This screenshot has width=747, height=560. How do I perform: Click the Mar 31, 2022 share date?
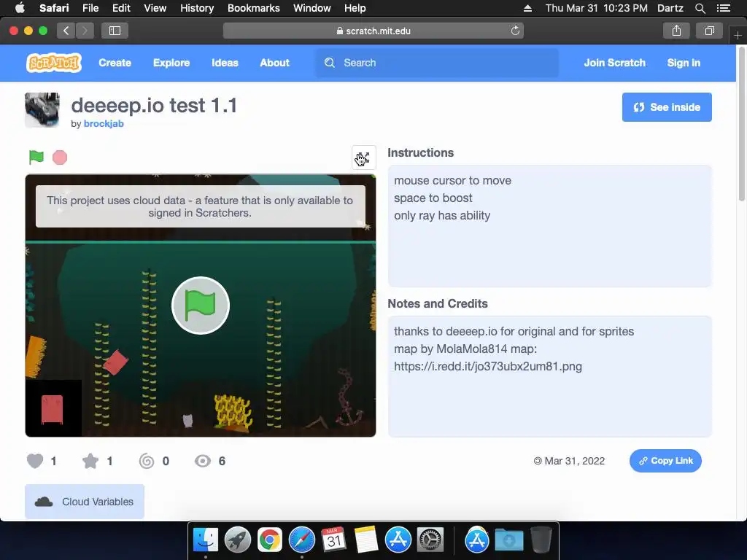click(x=575, y=461)
